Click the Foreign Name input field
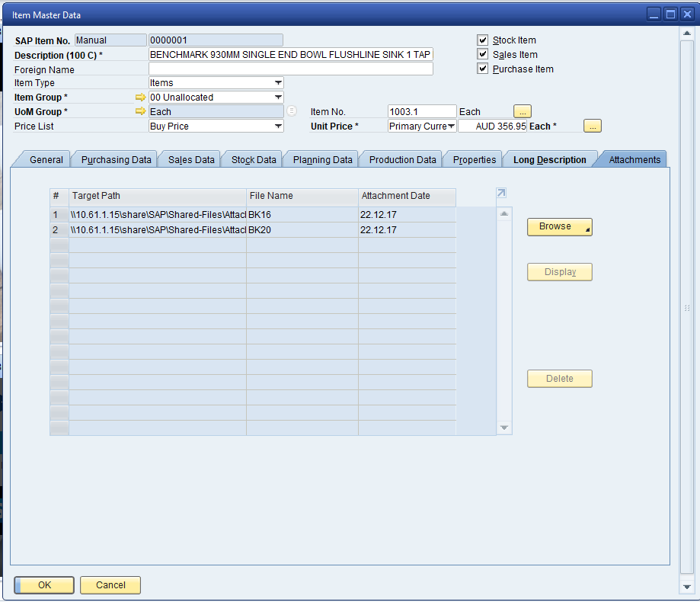 (290, 69)
